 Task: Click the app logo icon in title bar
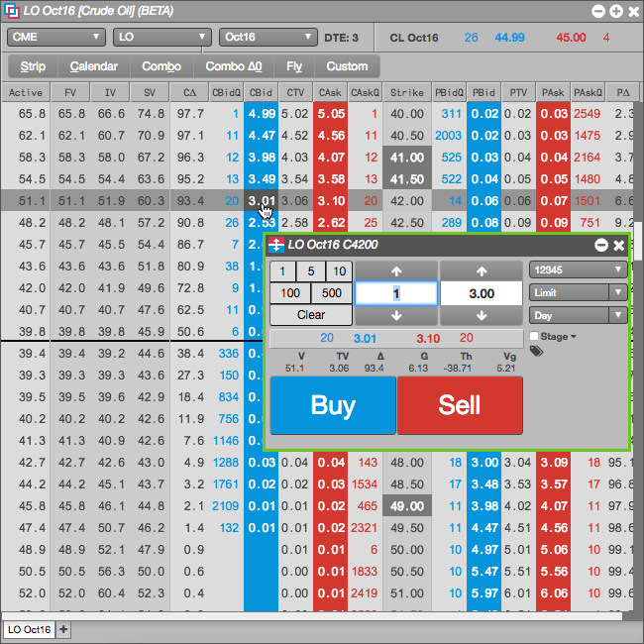(x=12, y=11)
